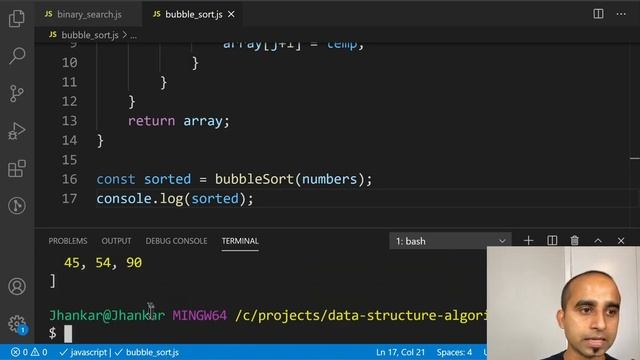
Task: Split the terminal pane
Action: click(x=552, y=240)
